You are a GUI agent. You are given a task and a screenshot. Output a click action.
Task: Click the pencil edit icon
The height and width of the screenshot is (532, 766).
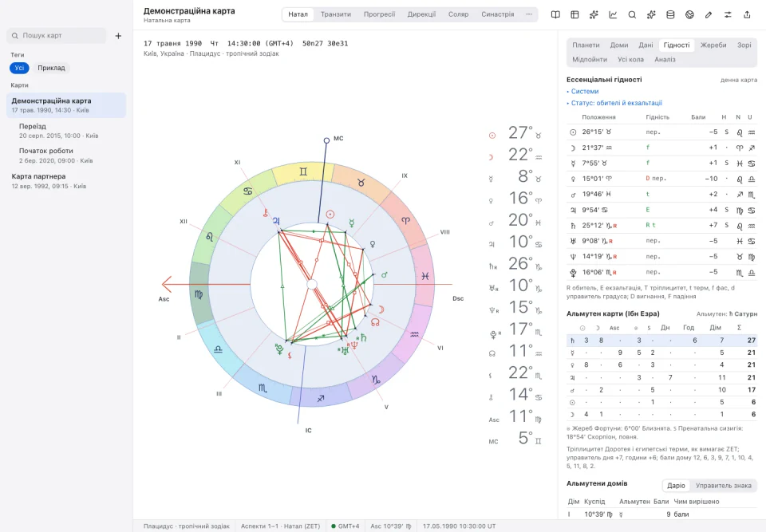(x=709, y=14)
